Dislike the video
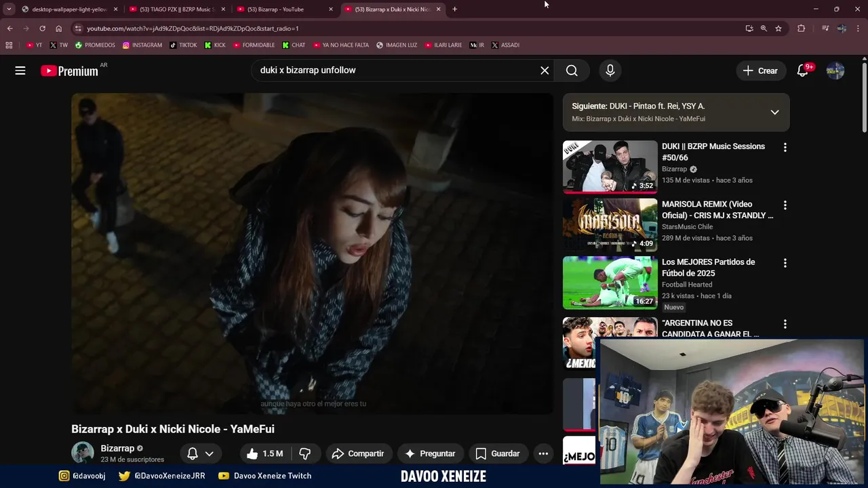 coord(304,453)
